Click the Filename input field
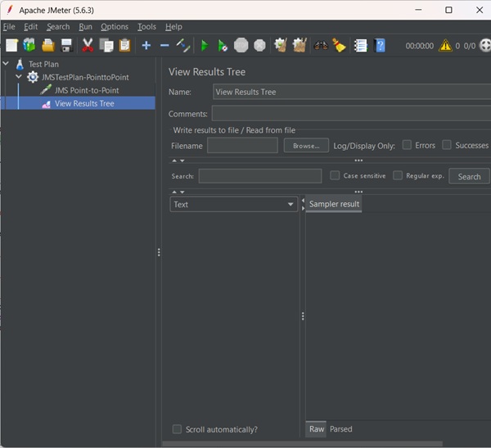The width and height of the screenshot is (491, 448). tap(242, 145)
